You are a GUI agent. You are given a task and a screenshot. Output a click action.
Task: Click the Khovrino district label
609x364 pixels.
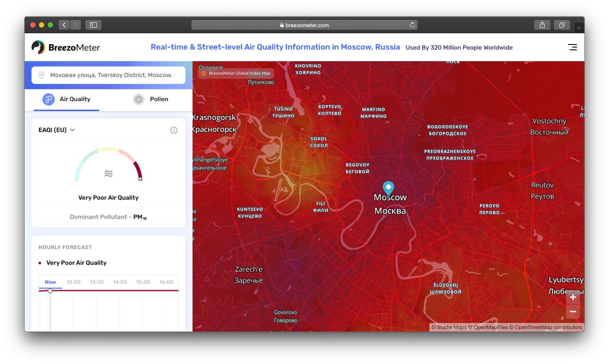pyautogui.click(x=308, y=69)
